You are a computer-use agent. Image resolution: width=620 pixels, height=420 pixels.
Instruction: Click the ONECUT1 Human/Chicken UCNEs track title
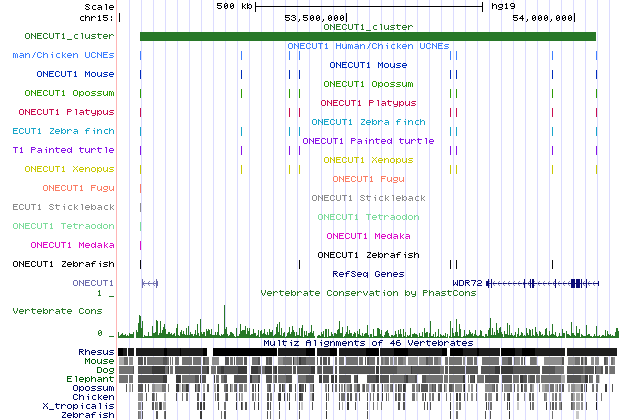coord(367,46)
